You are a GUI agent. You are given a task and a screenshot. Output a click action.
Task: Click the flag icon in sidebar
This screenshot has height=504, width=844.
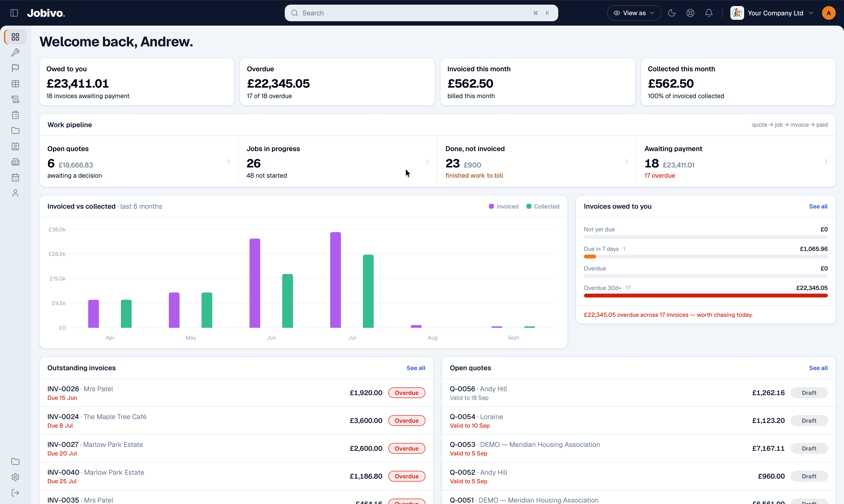coord(15,68)
